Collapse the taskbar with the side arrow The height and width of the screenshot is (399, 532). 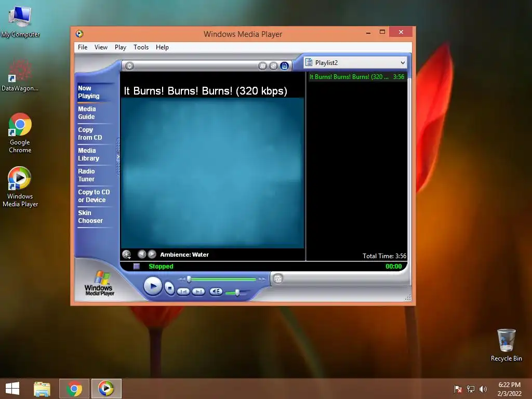tap(118, 157)
